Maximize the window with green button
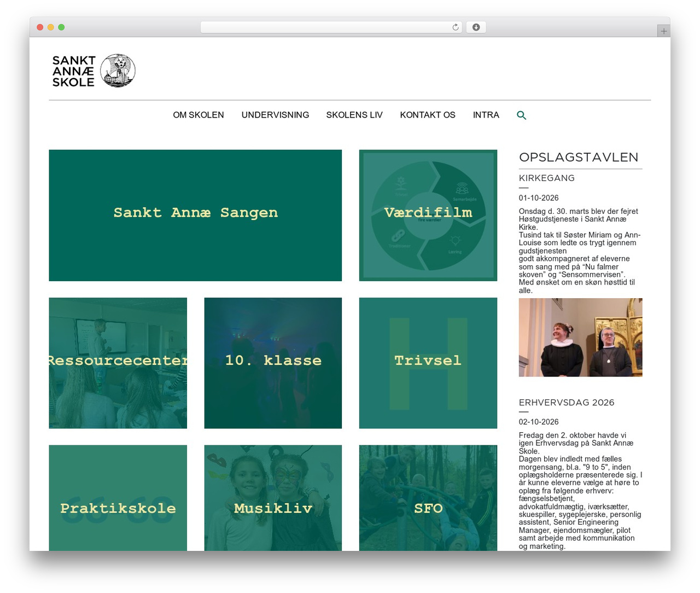This screenshot has width=700, height=593. click(61, 27)
